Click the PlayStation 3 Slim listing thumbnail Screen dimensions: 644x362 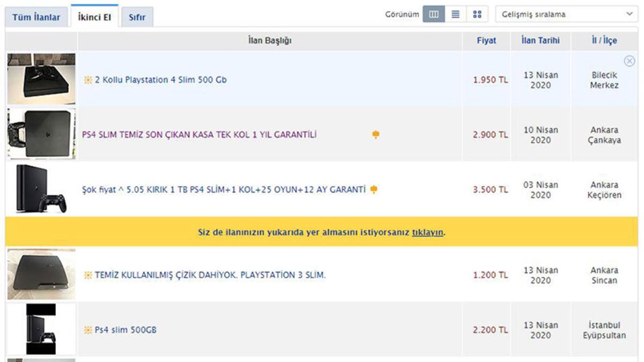pos(41,274)
